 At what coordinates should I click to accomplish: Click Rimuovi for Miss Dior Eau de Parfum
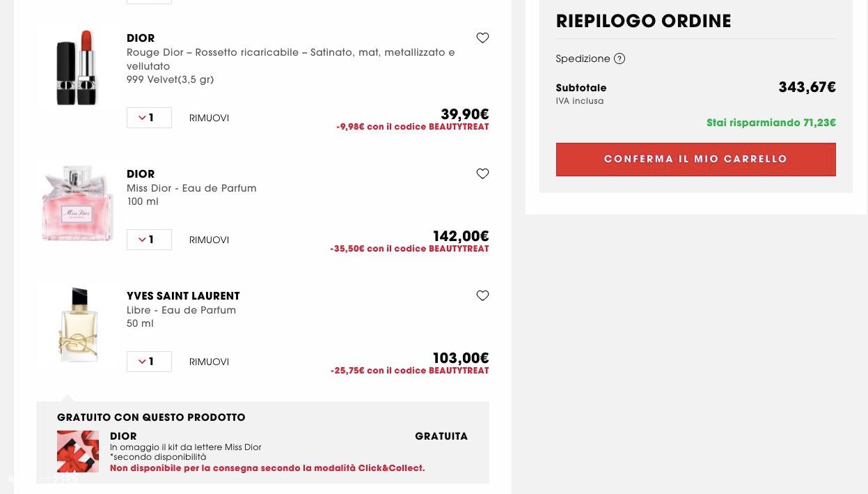209,240
